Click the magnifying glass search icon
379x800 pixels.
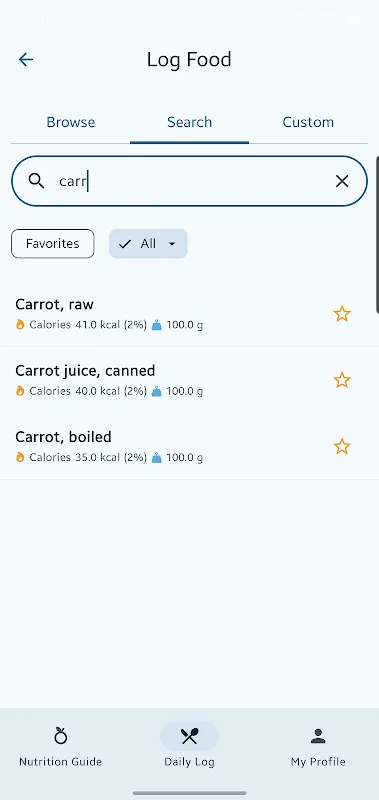tap(36, 181)
